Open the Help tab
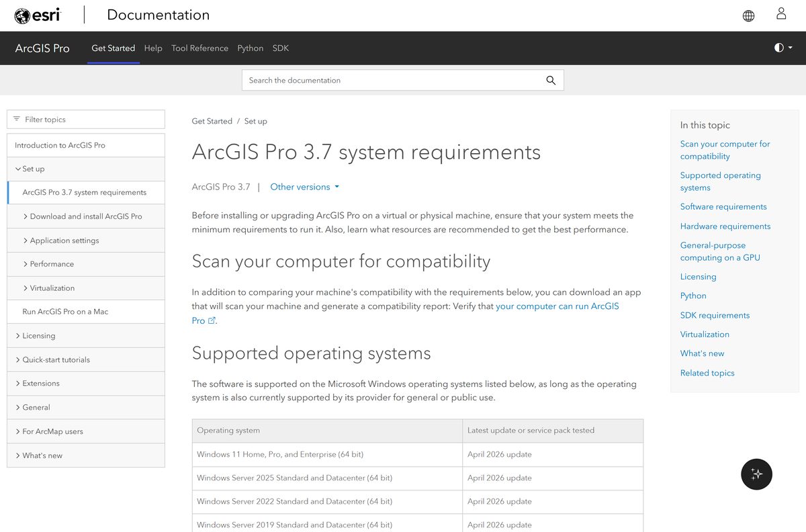The height and width of the screenshot is (532, 806). pos(153,48)
